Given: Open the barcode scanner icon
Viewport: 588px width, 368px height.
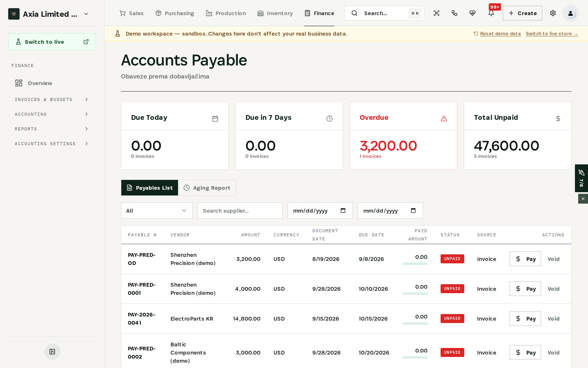Looking at the screenshot, I should [x=436, y=13].
